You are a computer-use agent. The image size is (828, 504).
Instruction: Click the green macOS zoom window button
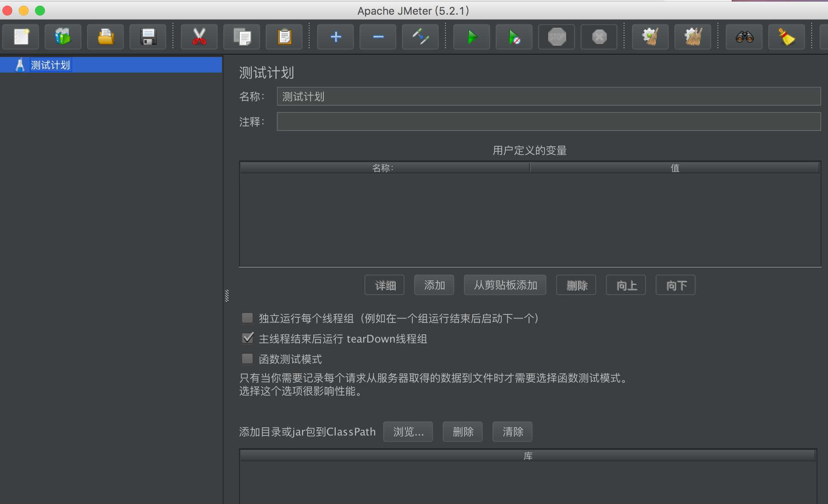40,11
